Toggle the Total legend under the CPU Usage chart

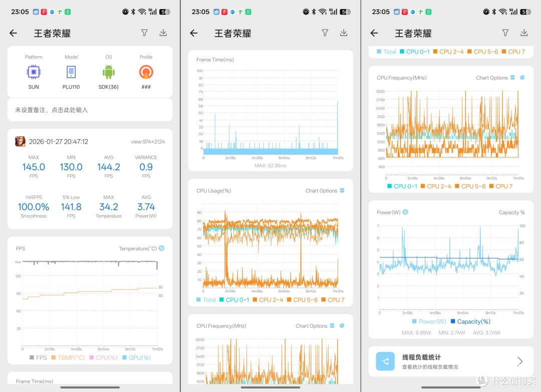[x=206, y=300]
